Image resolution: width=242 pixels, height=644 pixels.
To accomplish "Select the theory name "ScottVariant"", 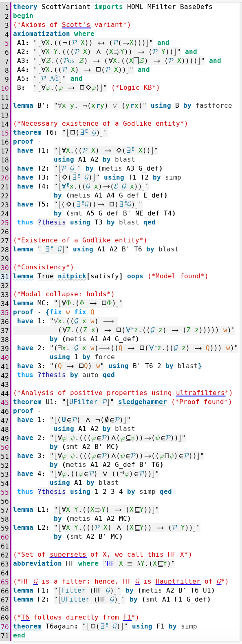I will click(66, 7).
